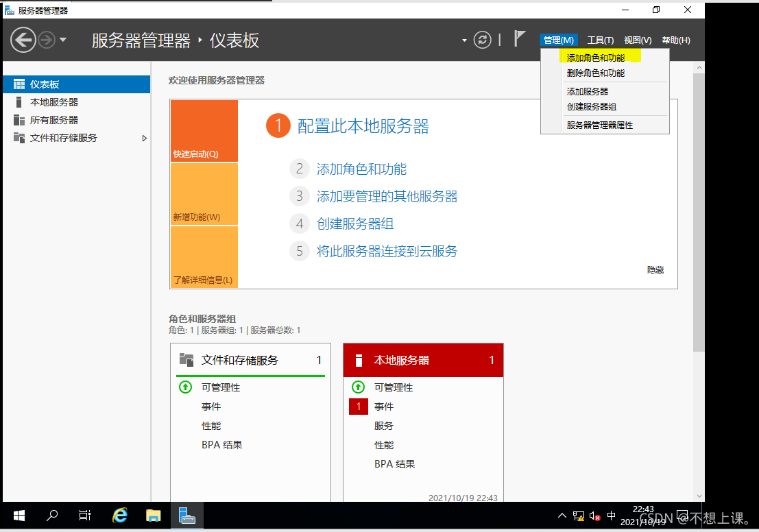Click the 新增功能(W) tile
The height and width of the screenshot is (532, 759).
204,194
